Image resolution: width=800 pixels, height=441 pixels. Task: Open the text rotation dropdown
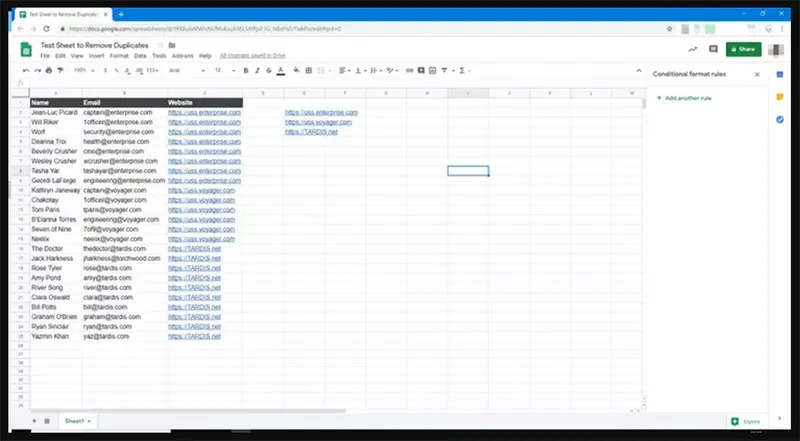click(x=392, y=70)
